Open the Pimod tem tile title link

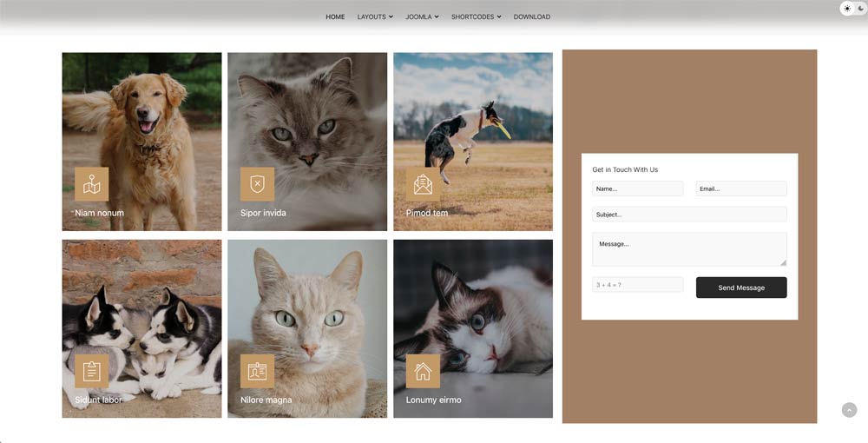pos(427,213)
